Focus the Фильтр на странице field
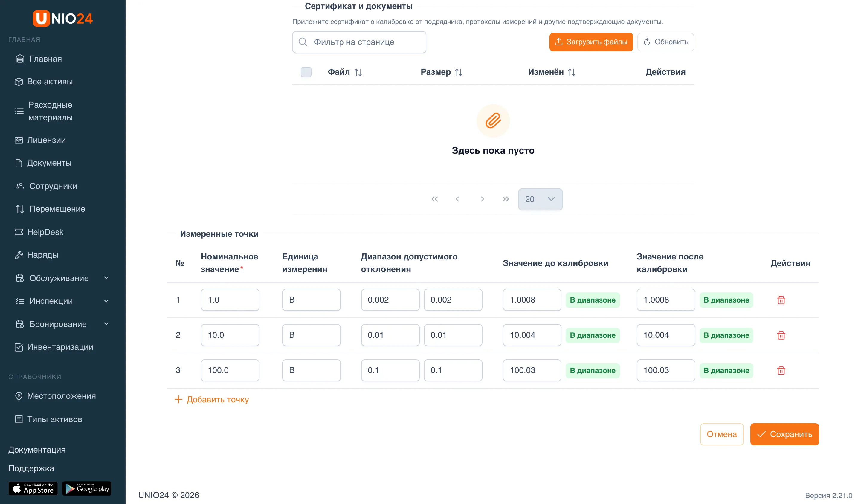861x504 pixels. tap(359, 42)
